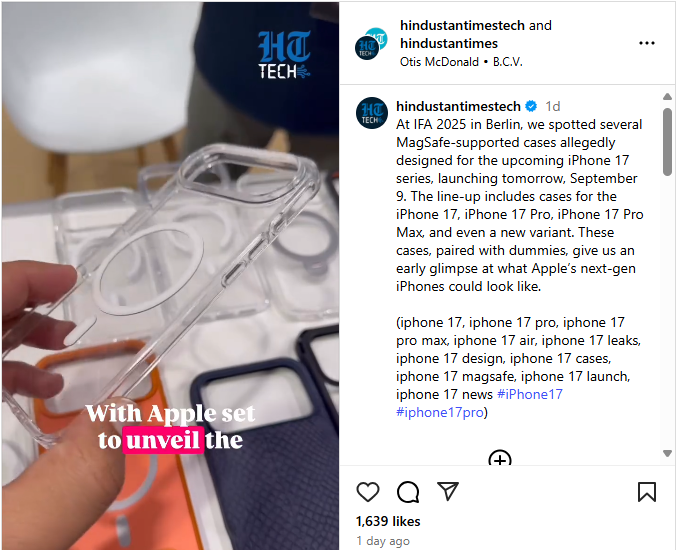The height and width of the screenshot is (550, 684).
Task: Open #iphone17pro hashtag link
Action: (440, 412)
